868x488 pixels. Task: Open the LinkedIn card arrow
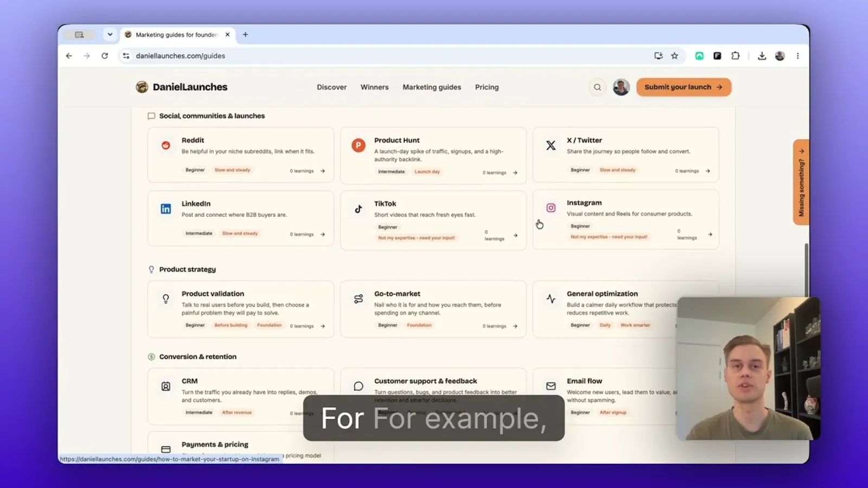click(x=323, y=234)
